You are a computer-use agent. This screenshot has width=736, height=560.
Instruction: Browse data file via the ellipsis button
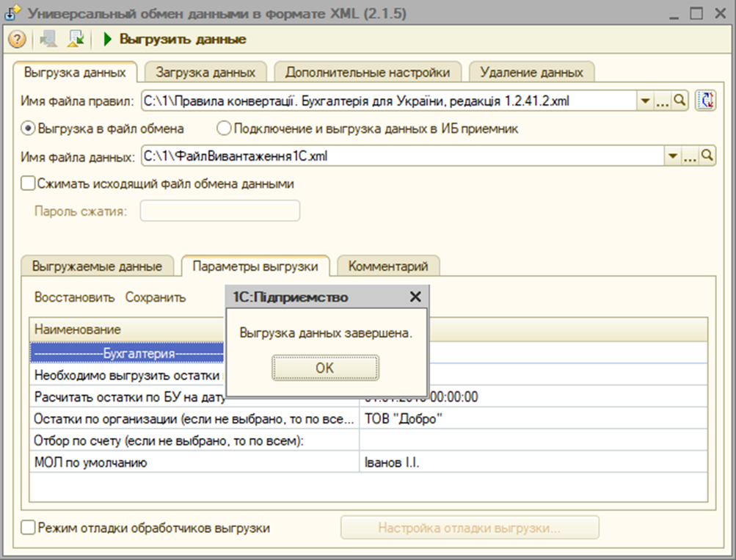coord(690,155)
